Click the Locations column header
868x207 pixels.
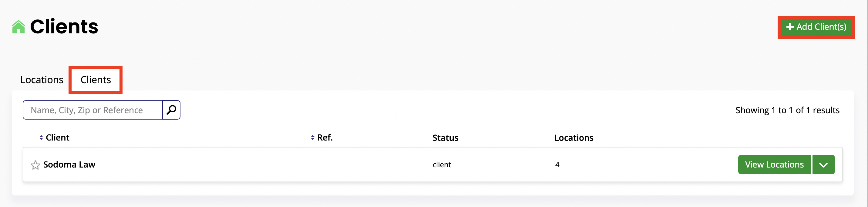pos(574,138)
